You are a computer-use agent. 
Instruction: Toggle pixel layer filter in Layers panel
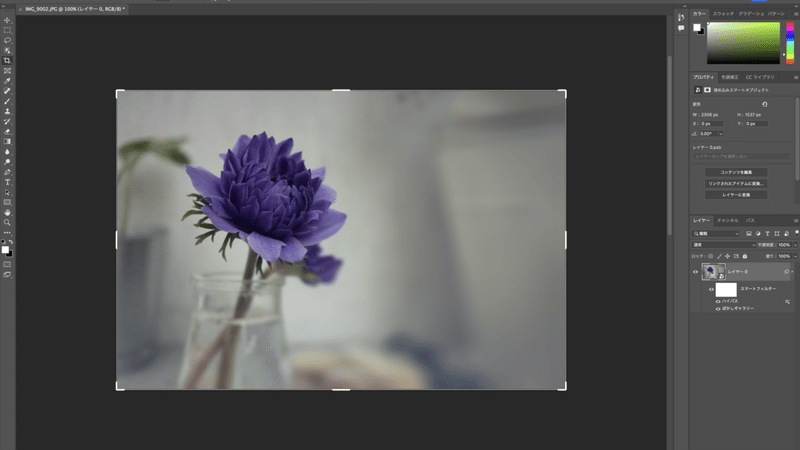pos(748,234)
